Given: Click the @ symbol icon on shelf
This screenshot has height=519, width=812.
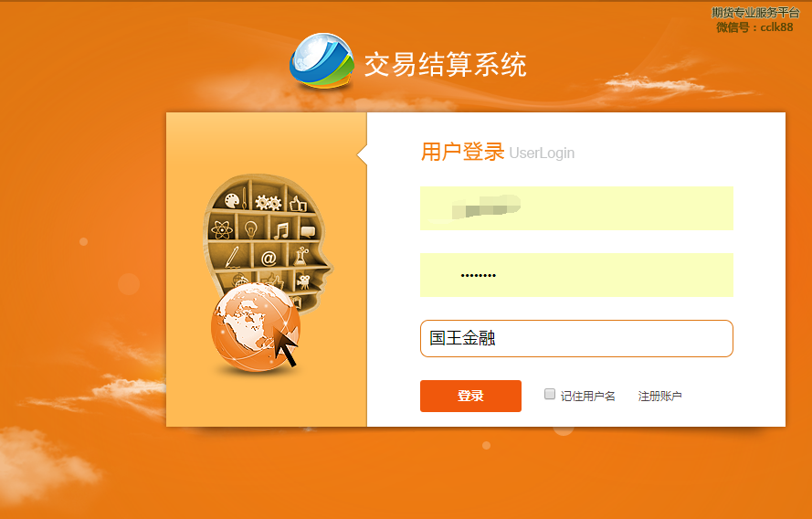Looking at the screenshot, I should (x=269, y=258).
